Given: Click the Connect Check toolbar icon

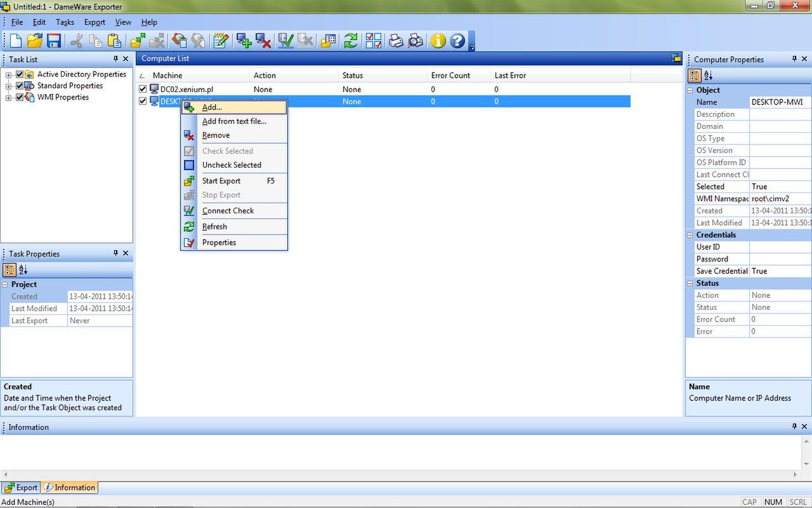Looking at the screenshot, I should click(286, 41).
